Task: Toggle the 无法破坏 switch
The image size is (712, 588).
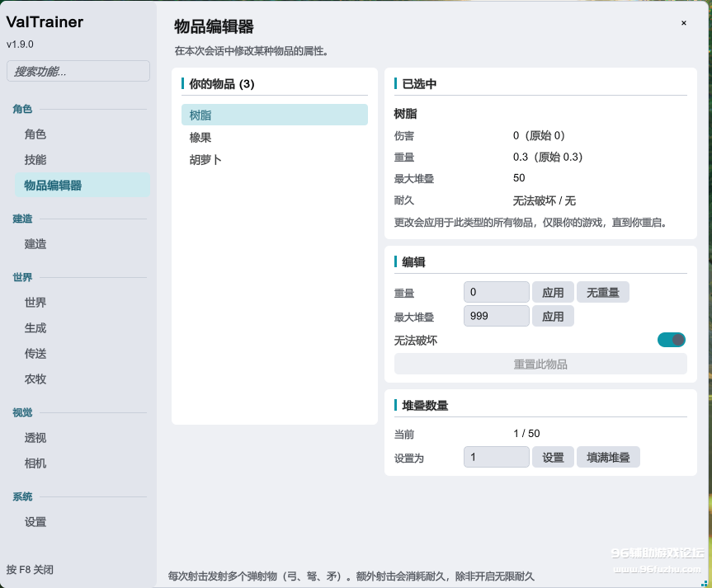Action: tap(671, 340)
